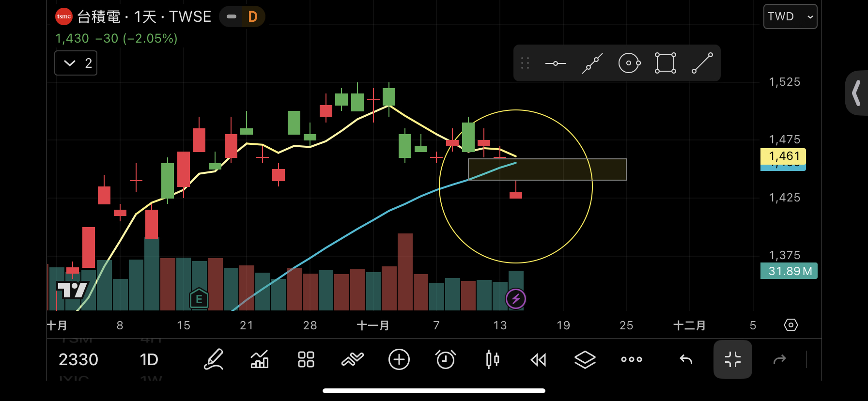868x401 pixels.
Task: Add a symbol with the plus icon
Action: pos(399,359)
